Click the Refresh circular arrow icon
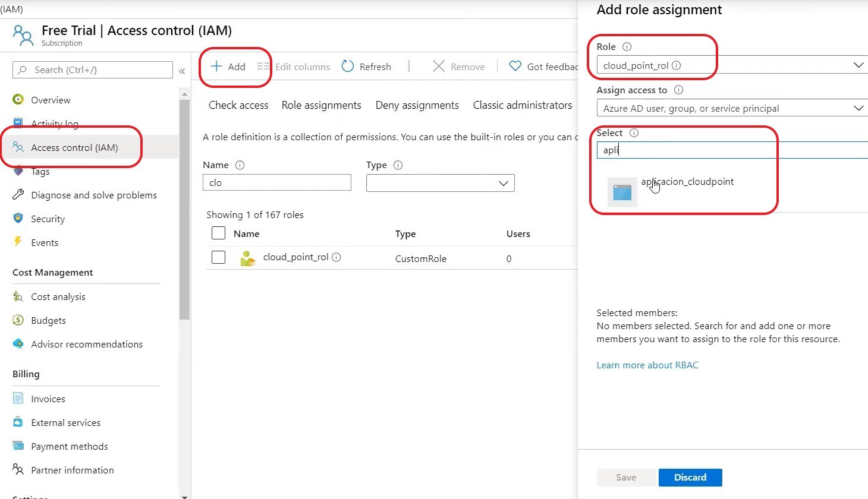 pos(348,67)
